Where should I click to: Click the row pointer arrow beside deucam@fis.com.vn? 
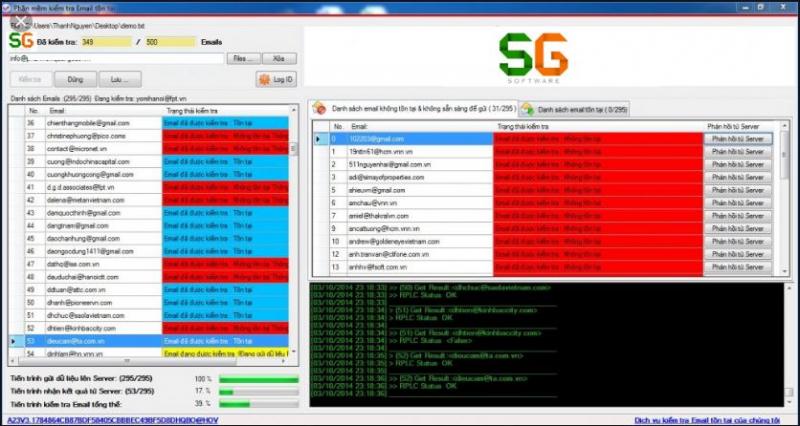tap(13, 340)
